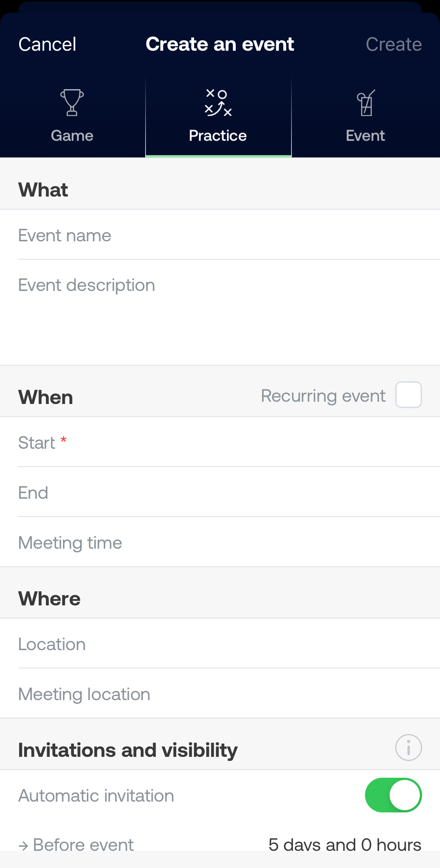Open the invitations info icon
The image size is (440, 868).
point(409,748)
